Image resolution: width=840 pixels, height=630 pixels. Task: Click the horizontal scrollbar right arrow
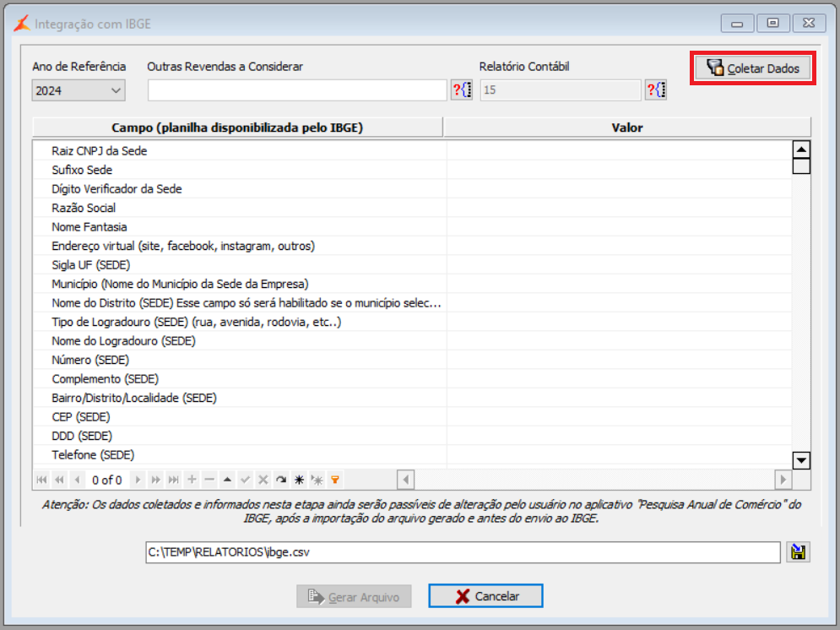(783, 480)
